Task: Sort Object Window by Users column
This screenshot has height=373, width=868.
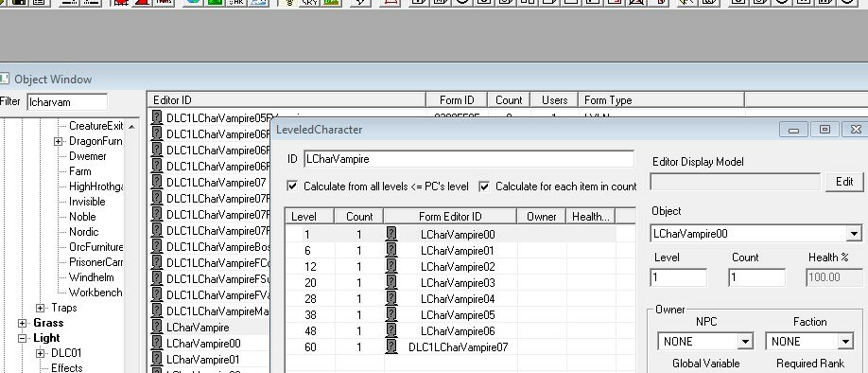Action: pyautogui.click(x=554, y=100)
